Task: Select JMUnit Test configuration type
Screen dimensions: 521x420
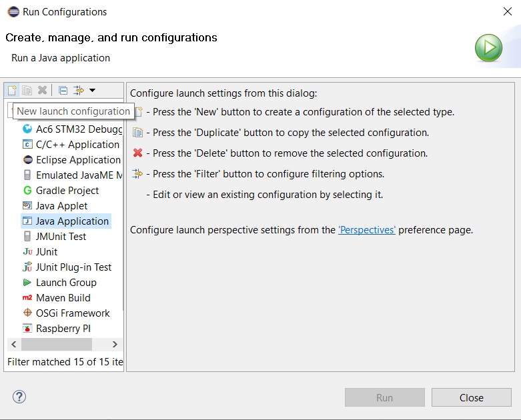Action: (x=54, y=237)
